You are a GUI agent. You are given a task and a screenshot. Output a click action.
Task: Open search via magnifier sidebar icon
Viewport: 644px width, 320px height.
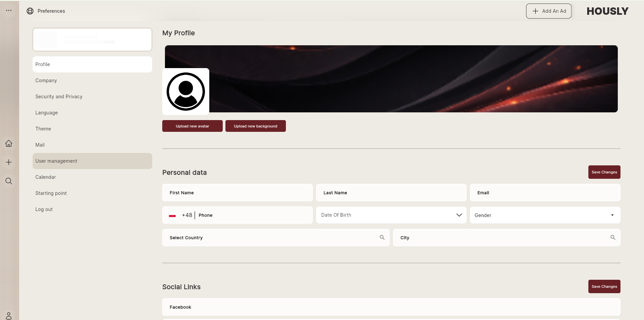[9, 181]
